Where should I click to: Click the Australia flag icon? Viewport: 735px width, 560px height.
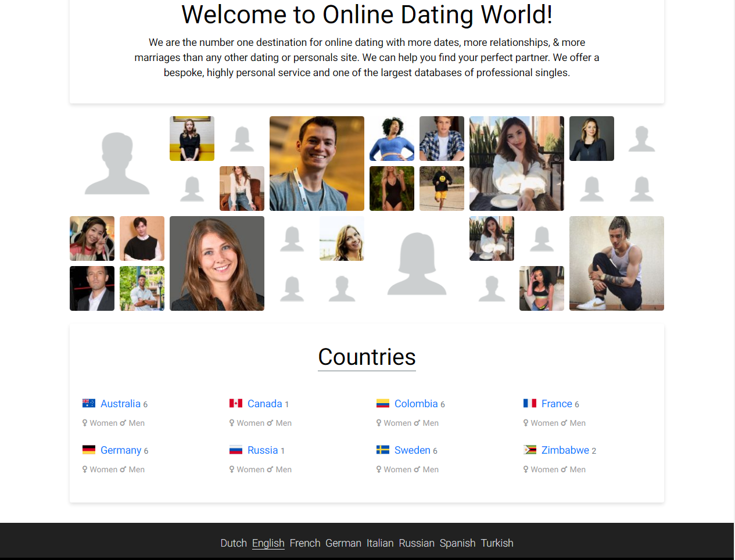tap(88, 403)
